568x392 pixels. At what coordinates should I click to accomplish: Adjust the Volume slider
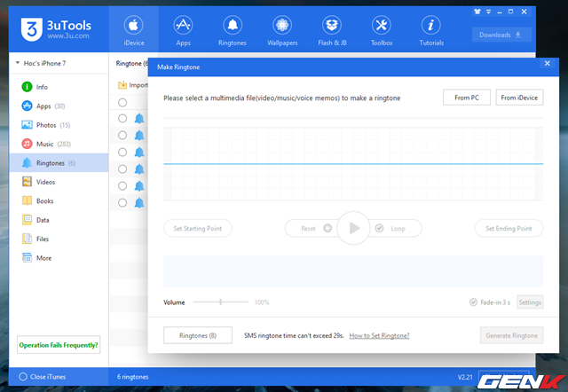point(220,302)
